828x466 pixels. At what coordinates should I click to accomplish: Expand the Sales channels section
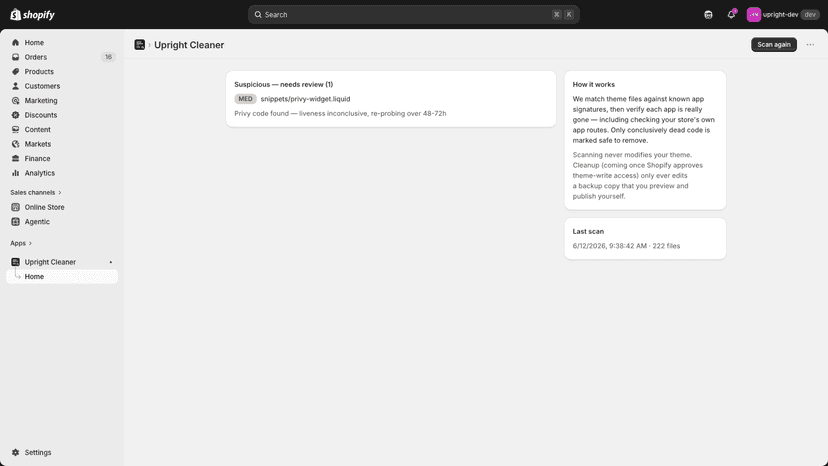[35, 192]
